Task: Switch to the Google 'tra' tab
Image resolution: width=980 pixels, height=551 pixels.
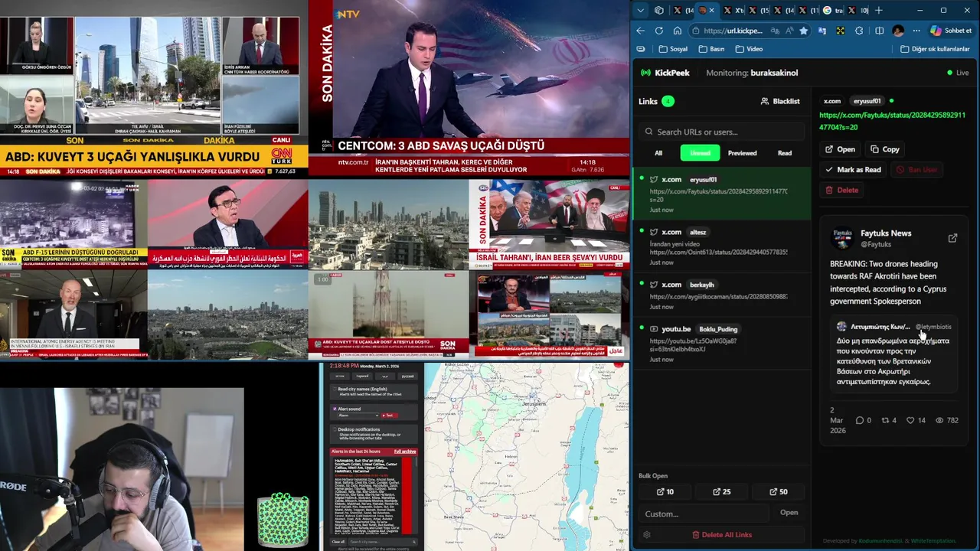Action: click(832, 10)
